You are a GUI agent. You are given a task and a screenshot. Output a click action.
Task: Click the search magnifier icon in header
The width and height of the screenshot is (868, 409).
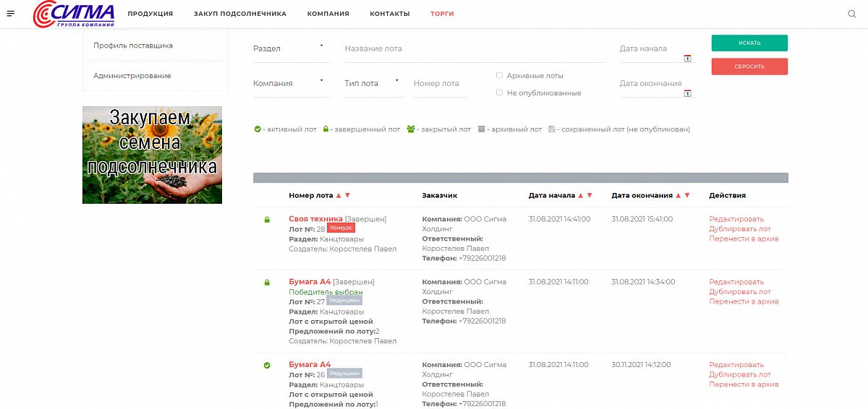(851, 14)
